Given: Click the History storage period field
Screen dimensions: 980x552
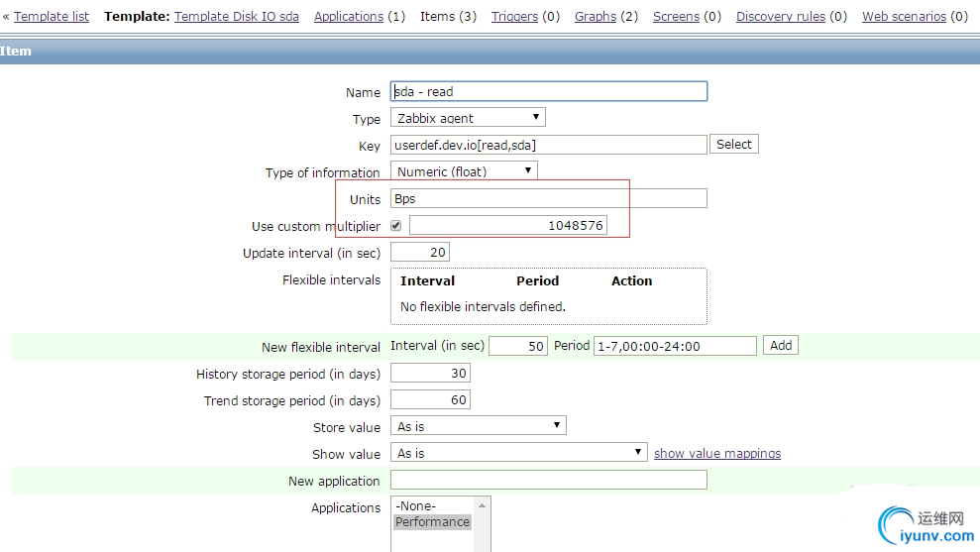Looking at the screenshot, I should pyautogui.click(x=431, y=374).
